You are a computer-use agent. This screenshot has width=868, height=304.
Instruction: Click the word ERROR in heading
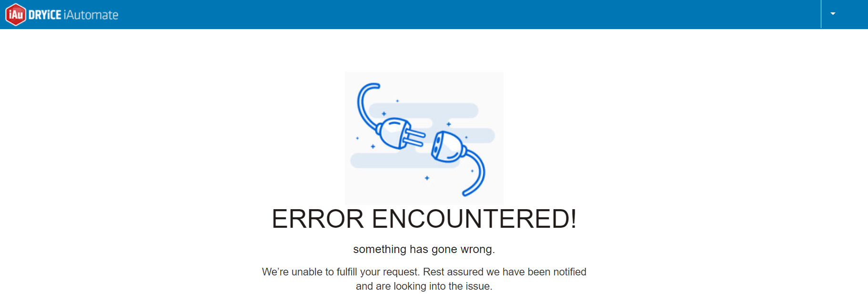tap(318, 219)
